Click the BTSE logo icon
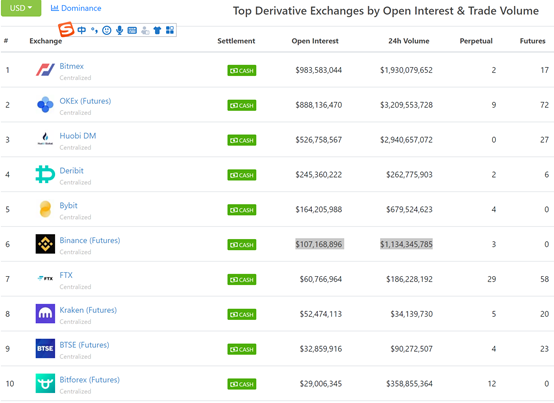Screen dimensions: 554x403 pos(45,348)
